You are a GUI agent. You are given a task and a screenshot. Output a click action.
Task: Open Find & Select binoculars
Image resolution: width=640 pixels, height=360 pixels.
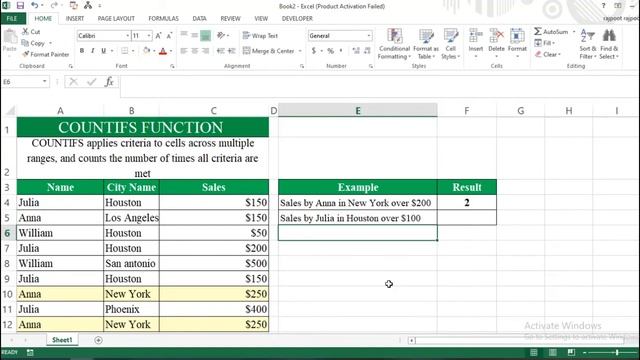tap(609, 44)
